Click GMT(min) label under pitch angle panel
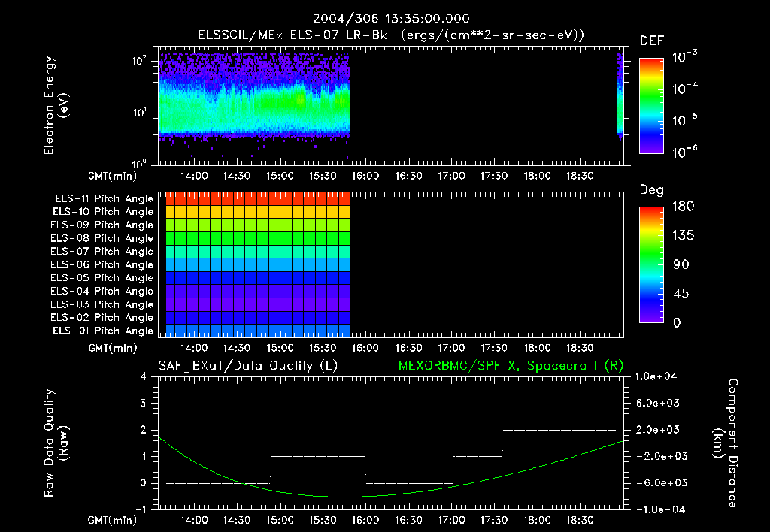This screenshot has width=770, height=532. pos(113,348)
